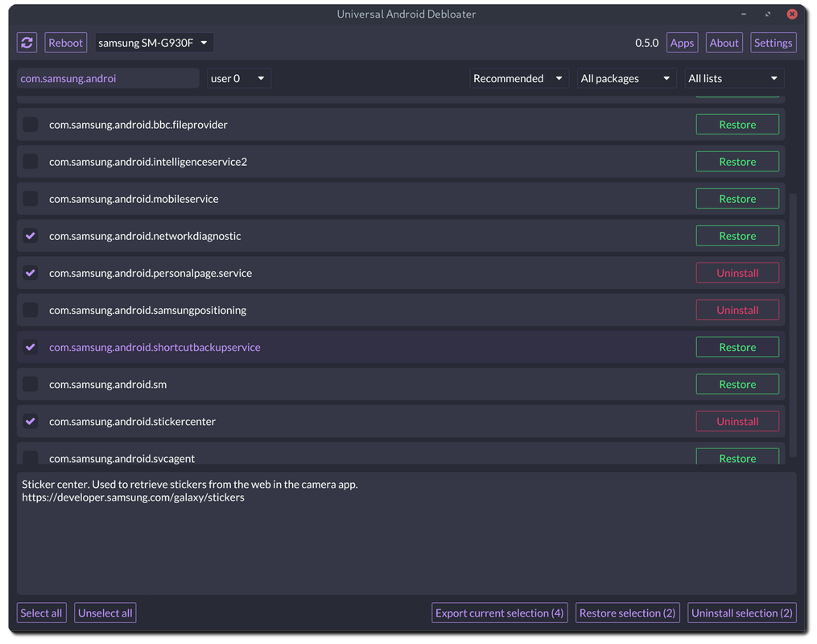The width and height of the screenshot is (817, 644).
Task: Uncheck the shortcutbackupservice package checkbox
Action: pos(31,347)
